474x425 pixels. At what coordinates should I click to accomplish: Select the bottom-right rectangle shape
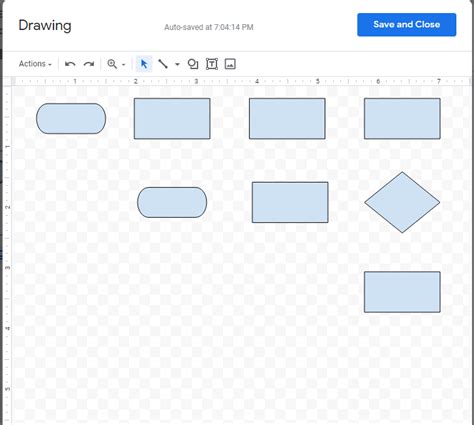(x=402, y=292)
